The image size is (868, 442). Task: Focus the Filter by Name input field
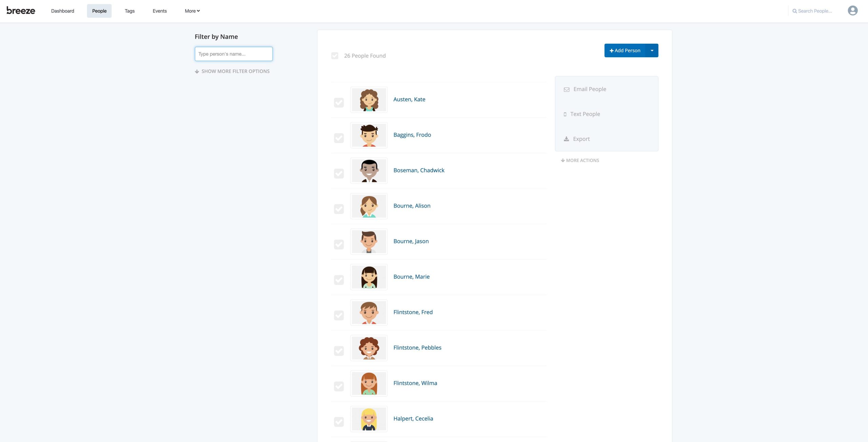pos(233,54)
